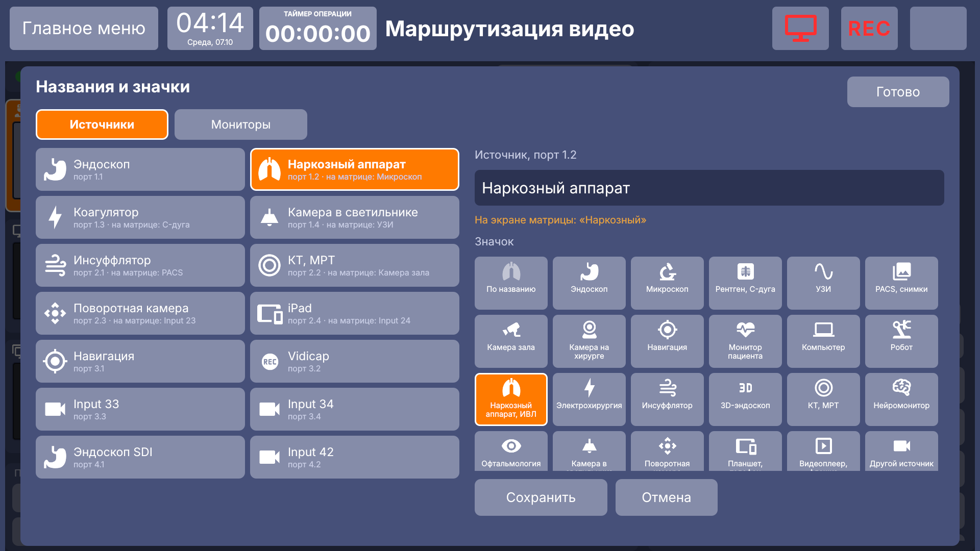Select the УЗИ wave icon
Image resolution: width=980 pixels, height=551 pixels.
pos(823,283)
